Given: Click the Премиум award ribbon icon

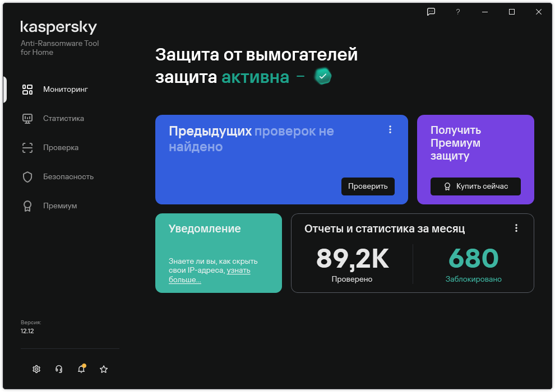Looking at the screenshot, I should click(27, 206).
